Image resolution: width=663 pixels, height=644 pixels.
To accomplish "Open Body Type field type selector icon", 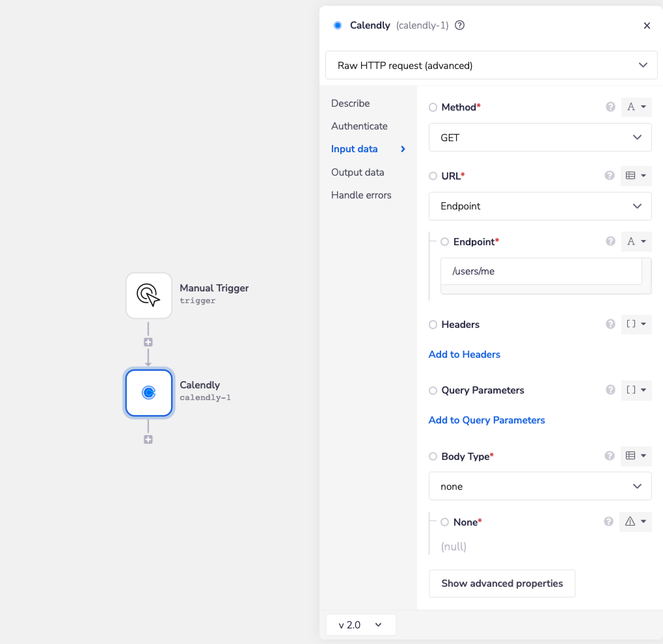I will [x=636, y=456].
